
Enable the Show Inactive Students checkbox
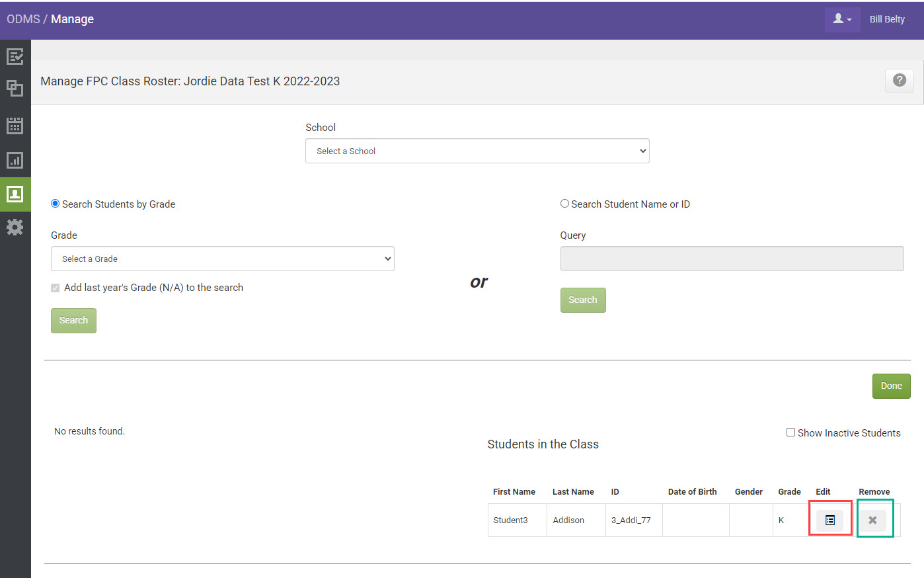click(790, 432)
